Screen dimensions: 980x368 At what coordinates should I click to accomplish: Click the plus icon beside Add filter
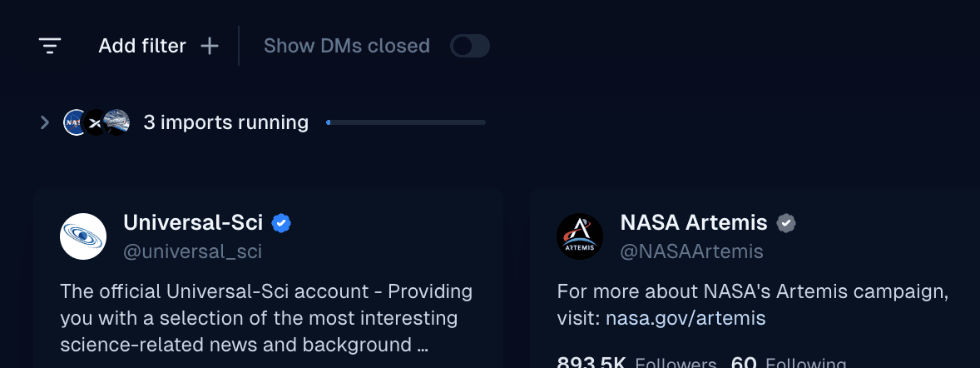210,46
